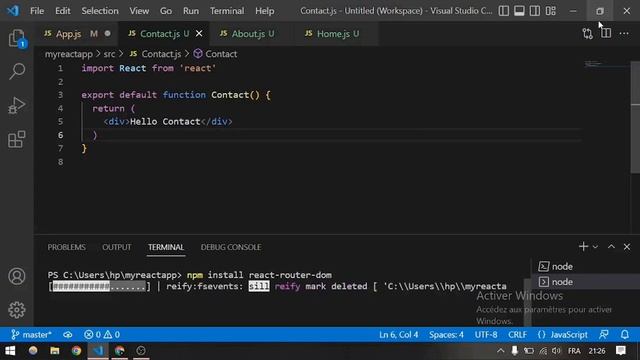
Task: Switch to the PROBLEMS panel tab
Action: pyautogui.click(x=67, y=247)
